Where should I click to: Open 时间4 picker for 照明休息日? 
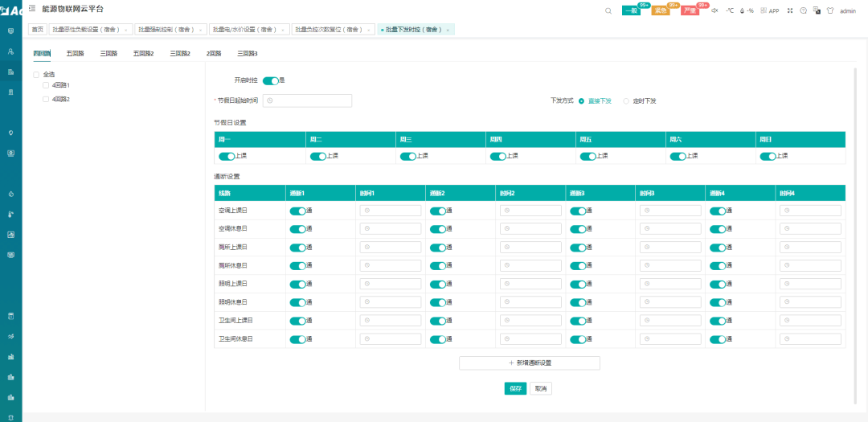(810, 302)
